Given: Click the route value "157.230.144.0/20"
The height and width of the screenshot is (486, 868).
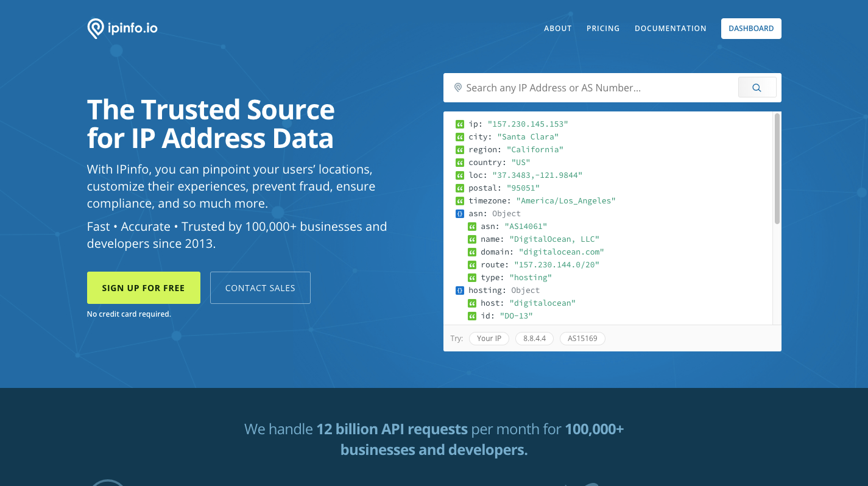Looking at the screenshot, I should point(557,265).
